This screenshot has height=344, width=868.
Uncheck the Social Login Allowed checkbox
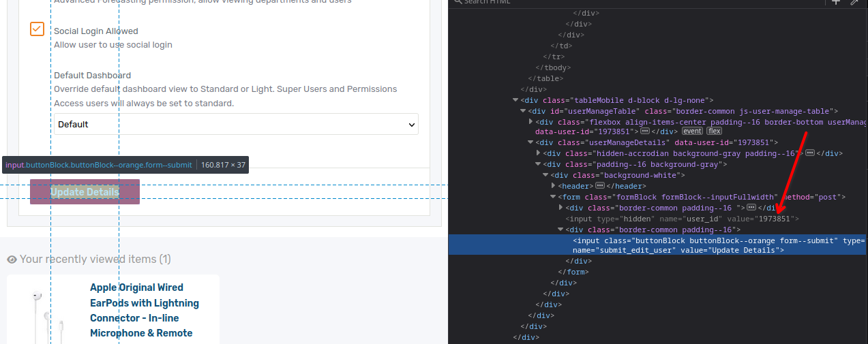pyautogui.click(x=37, y=29)
